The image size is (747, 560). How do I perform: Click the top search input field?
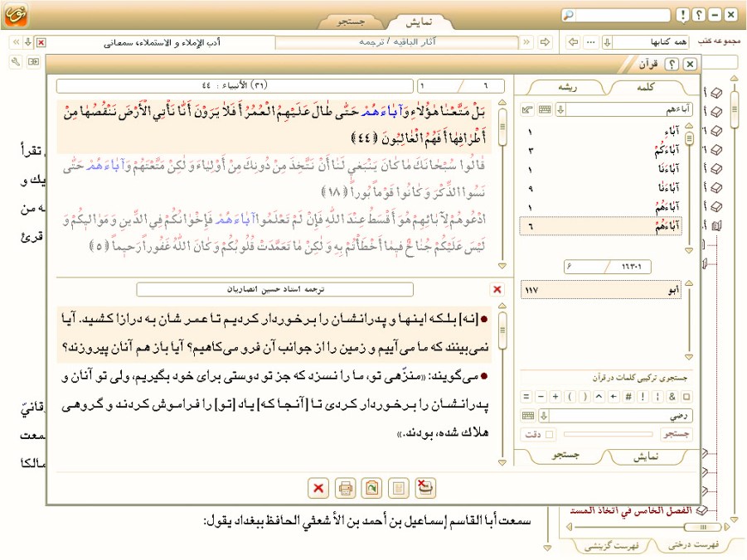coord(622,15)
